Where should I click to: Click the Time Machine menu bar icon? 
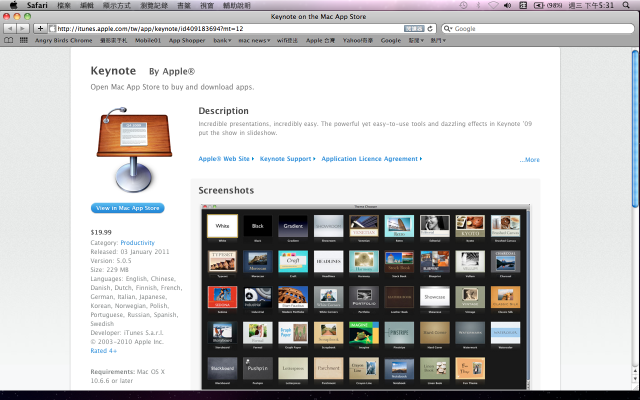[x=463, y=5]
